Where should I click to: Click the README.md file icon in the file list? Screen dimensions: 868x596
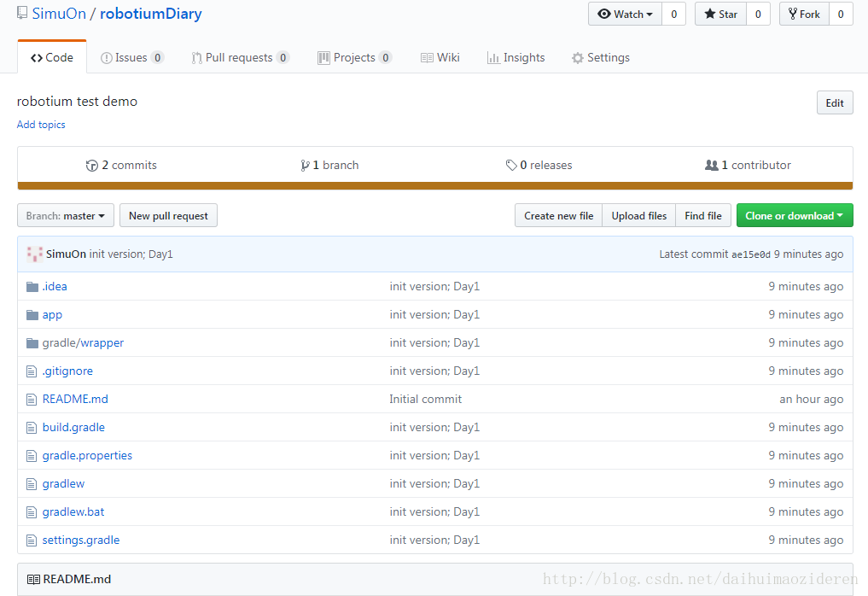(x=32, y=400)
